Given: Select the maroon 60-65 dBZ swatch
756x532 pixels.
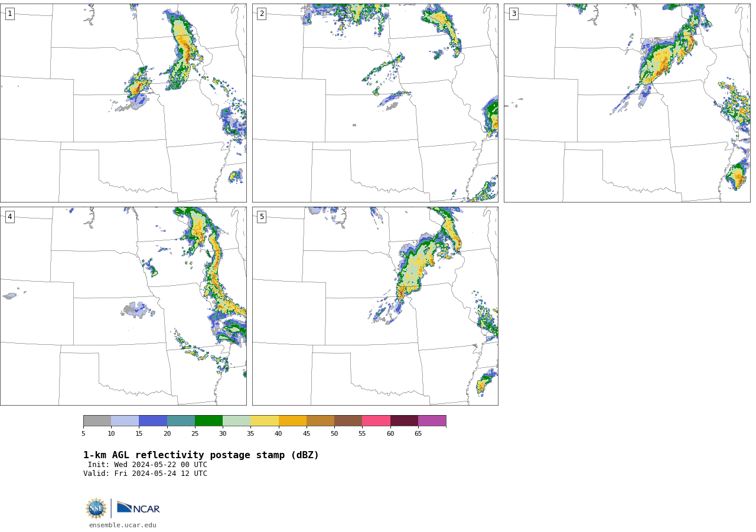Looking at the screenshot, I should (x=404, y=421).
